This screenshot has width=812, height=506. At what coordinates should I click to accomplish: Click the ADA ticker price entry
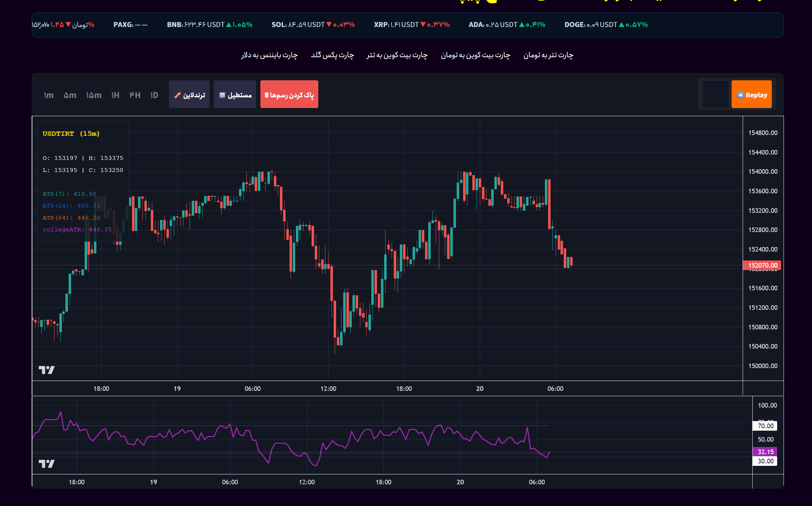(507, 25)
